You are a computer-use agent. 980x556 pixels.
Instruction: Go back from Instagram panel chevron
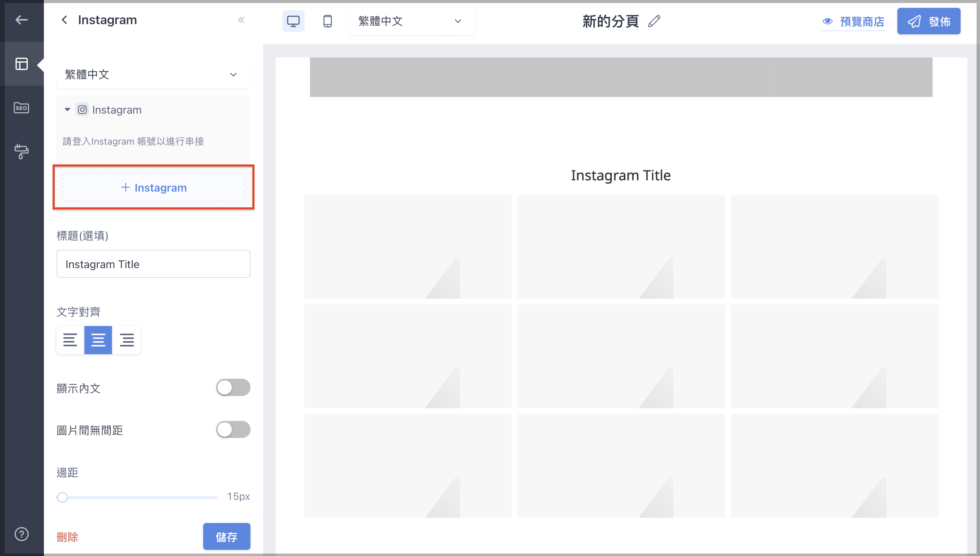(x=64, y=20)
